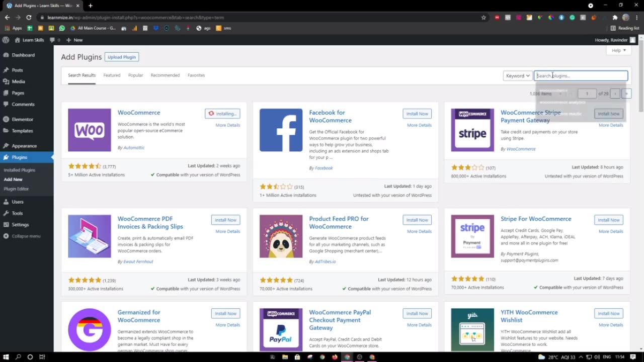
Task: Open Templates in the sidebar
Action: [x=22, y=131]
